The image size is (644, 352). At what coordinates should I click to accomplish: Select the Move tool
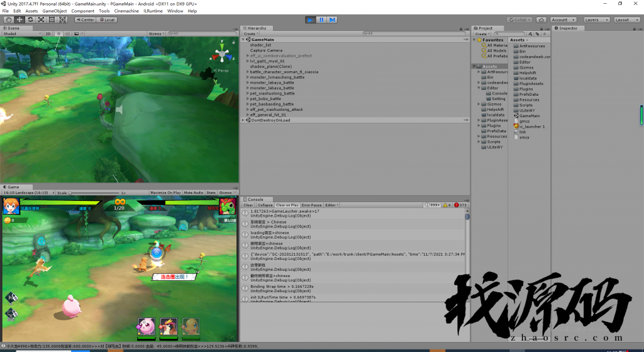click(x=19, y=20)
